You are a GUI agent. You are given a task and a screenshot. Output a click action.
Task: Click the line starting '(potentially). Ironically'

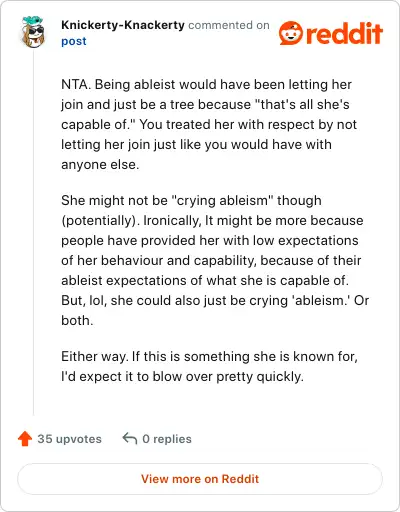[x=212, y=220]
